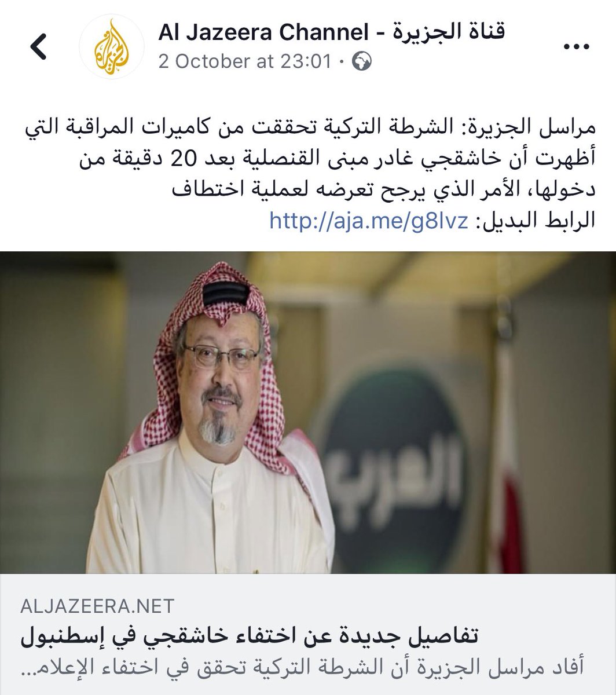Viewport: 616px width, 695px height.
Task: Tap the Al Jazeera golden logo avatar
Action: (x=111, y=47)
